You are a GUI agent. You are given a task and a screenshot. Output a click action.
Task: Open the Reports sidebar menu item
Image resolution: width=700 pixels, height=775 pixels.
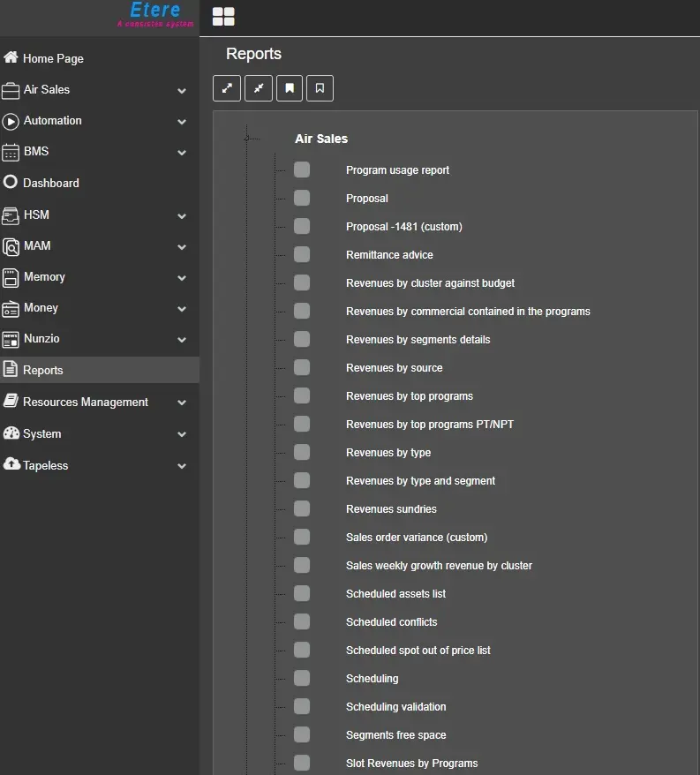(42, 371)
